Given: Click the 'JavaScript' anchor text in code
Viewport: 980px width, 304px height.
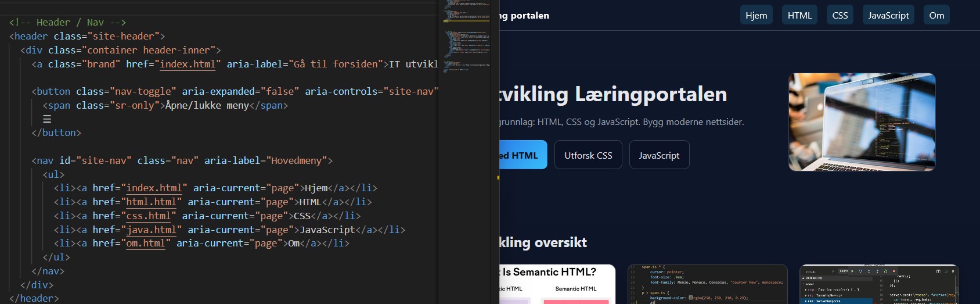Looking at the screenshot, I should coord(327,230).
